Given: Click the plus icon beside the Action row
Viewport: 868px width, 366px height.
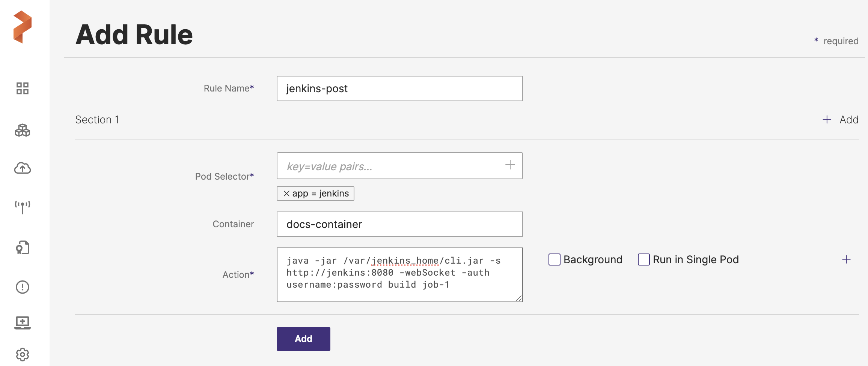Looking at the screenshot, I should pyautogui.click(x=846, y=259).
